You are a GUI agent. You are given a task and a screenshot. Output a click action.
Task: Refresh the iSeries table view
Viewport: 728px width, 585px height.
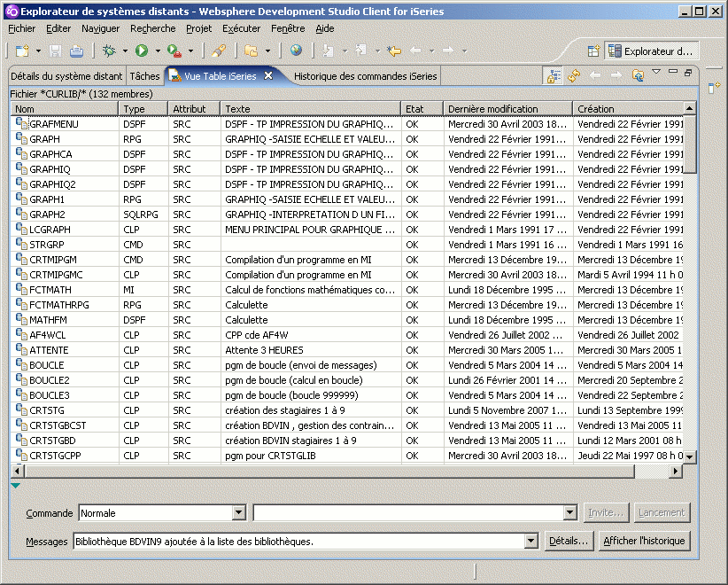point(574,75)
